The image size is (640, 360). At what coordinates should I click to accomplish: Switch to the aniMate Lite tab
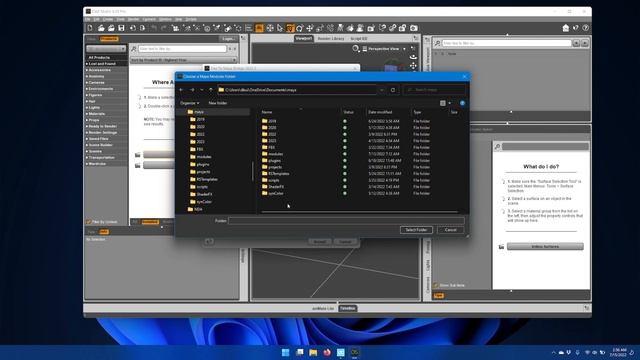(x=323, y=308)
